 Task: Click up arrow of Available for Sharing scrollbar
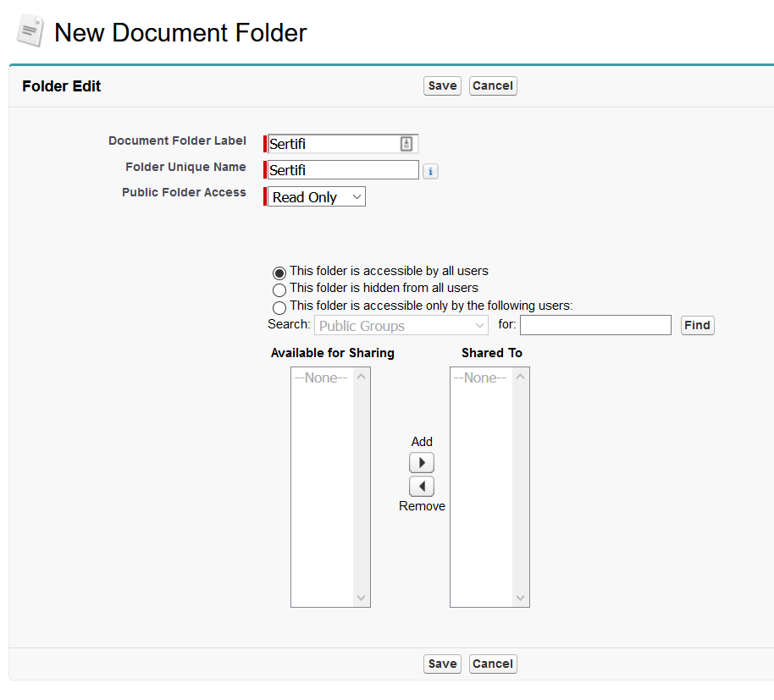coord(362,377)
